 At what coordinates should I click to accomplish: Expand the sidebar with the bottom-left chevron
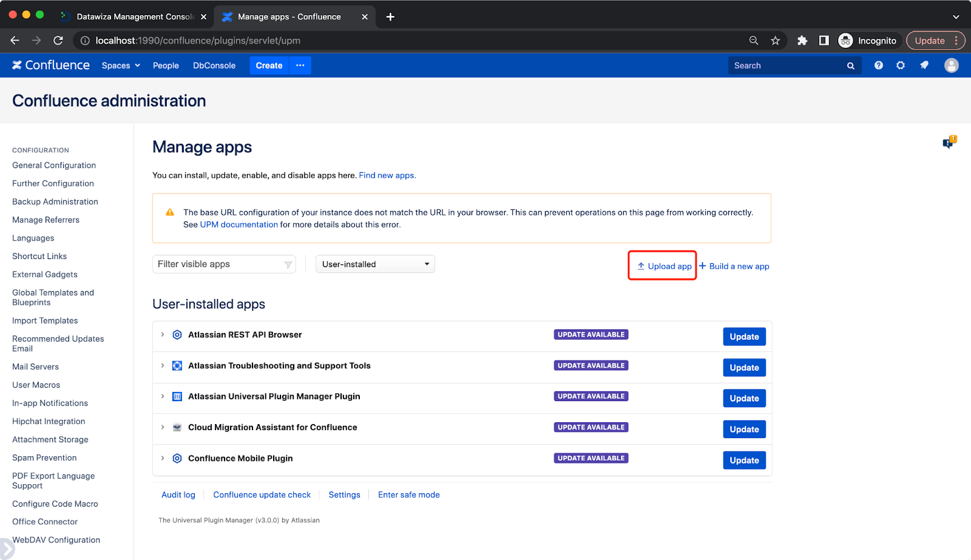pos(6,548)
